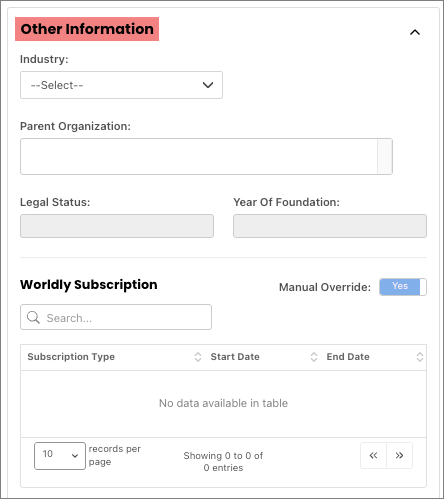Open the Industry select dropdown

tap(121, 85)
